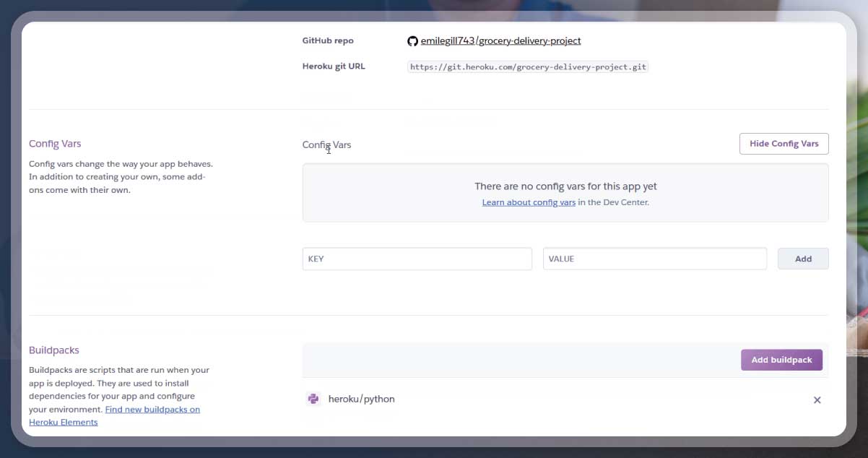Click the Buildpacks section heading
868x458 pixels.
coord(54,350)
